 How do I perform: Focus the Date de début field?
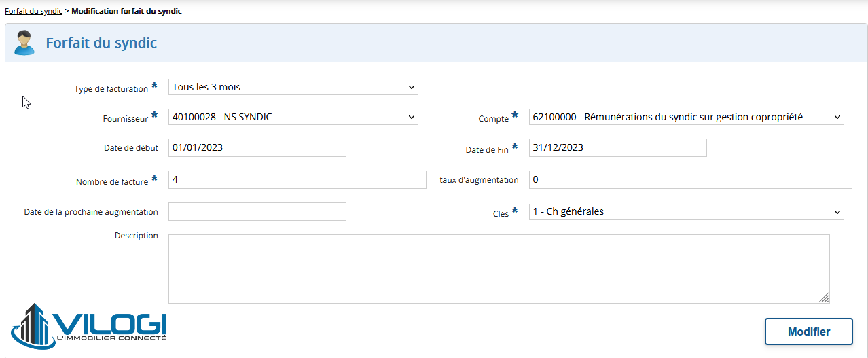257,147
